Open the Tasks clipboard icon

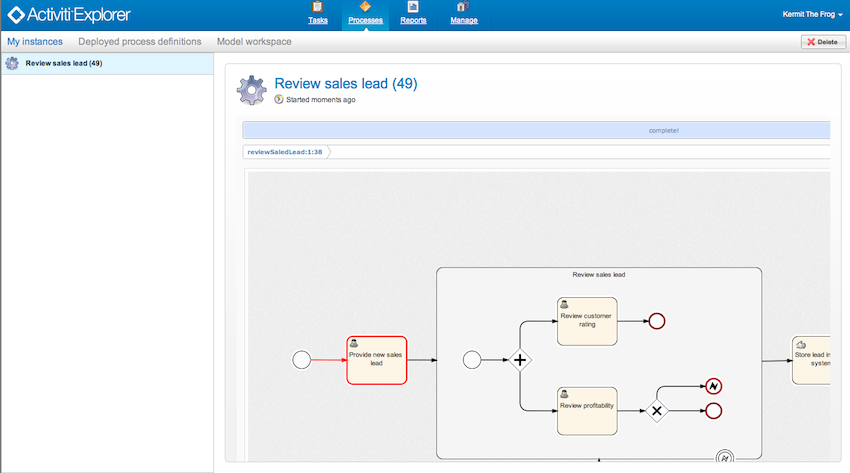tap(318, 7)
